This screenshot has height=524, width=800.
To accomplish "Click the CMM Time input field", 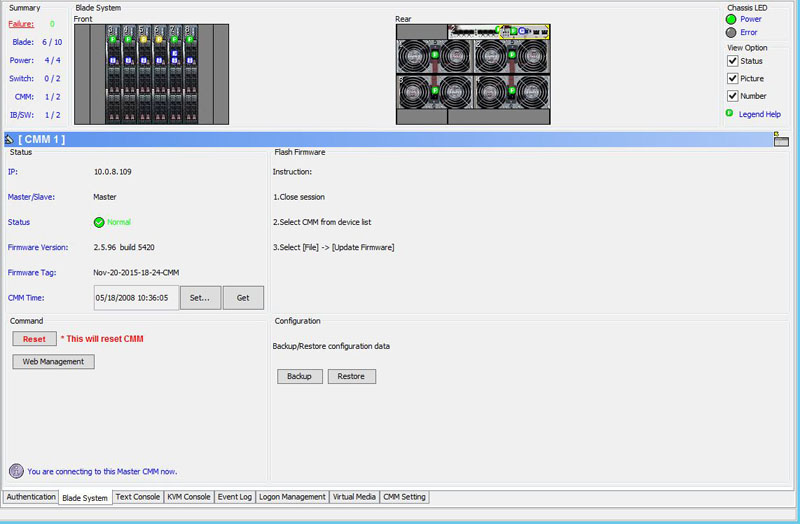I will point(135,297).
